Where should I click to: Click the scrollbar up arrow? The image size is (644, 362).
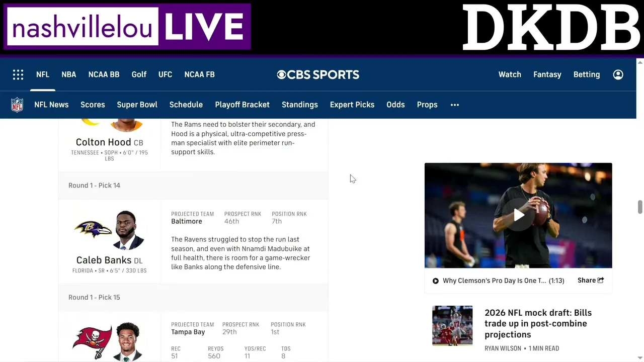pyautogui.click(x=640, y=62)
